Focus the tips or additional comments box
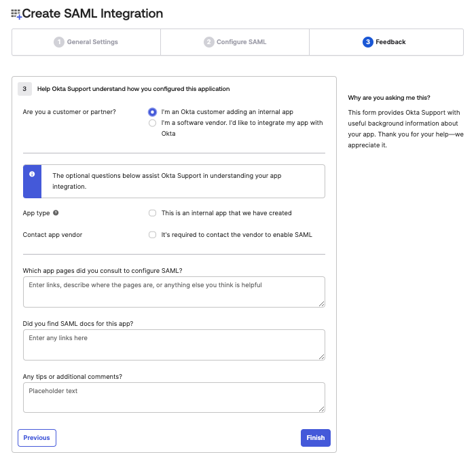 point(174,397)
